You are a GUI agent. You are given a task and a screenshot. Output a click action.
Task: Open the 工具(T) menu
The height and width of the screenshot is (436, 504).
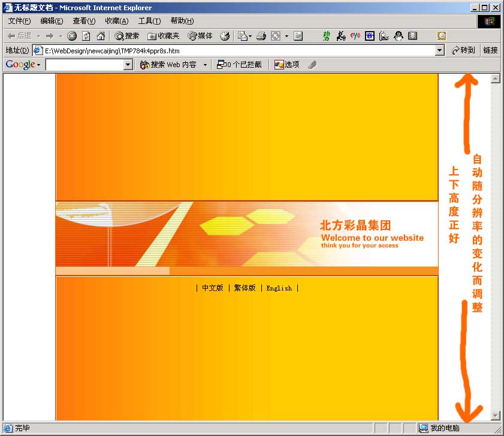click(149, 21)
